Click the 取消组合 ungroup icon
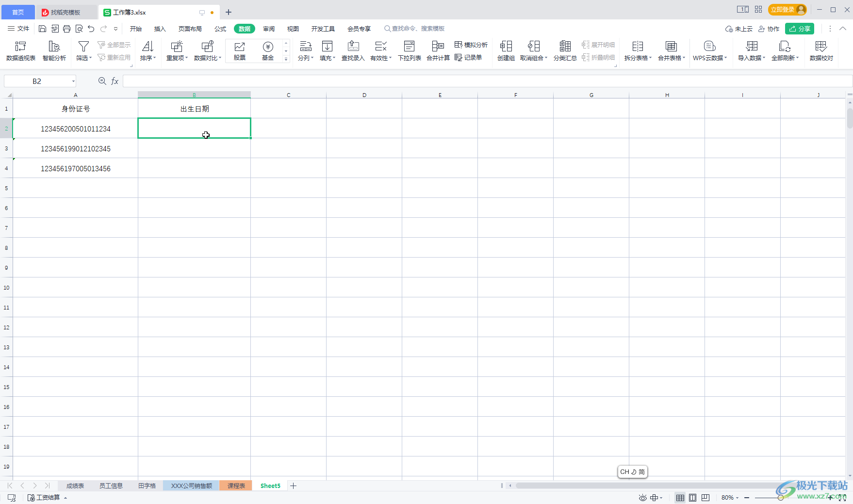 534,51
